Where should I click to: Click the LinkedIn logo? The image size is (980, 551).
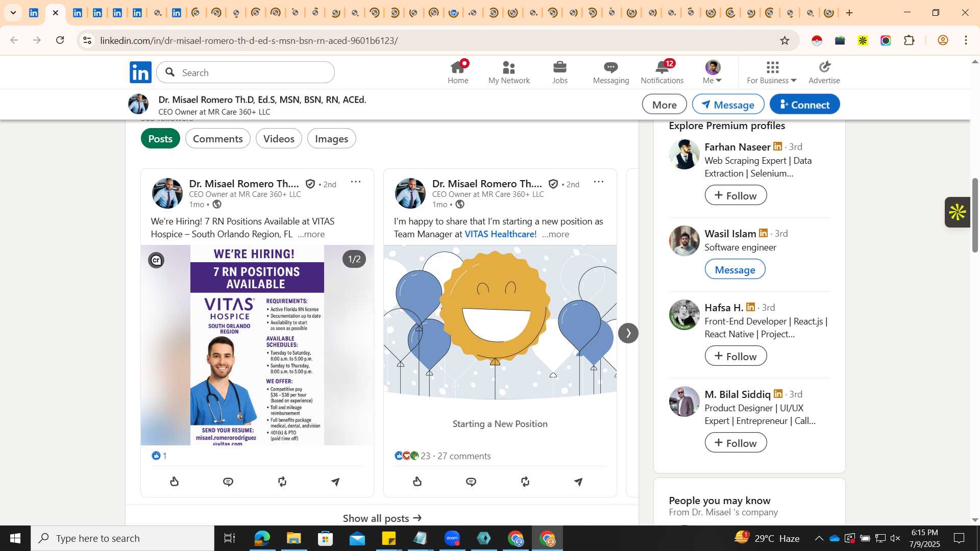[140, 72]
